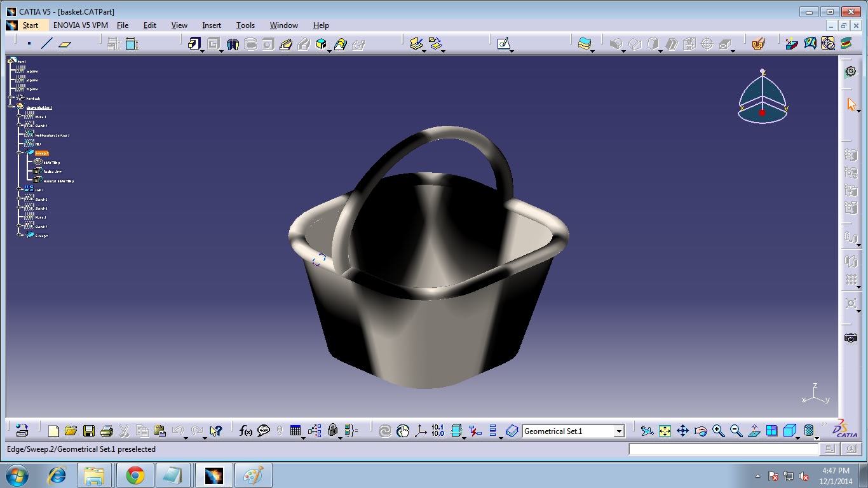Select the Line creation tool
Viewport: 868px width, 488px height.
coord(47,44)
